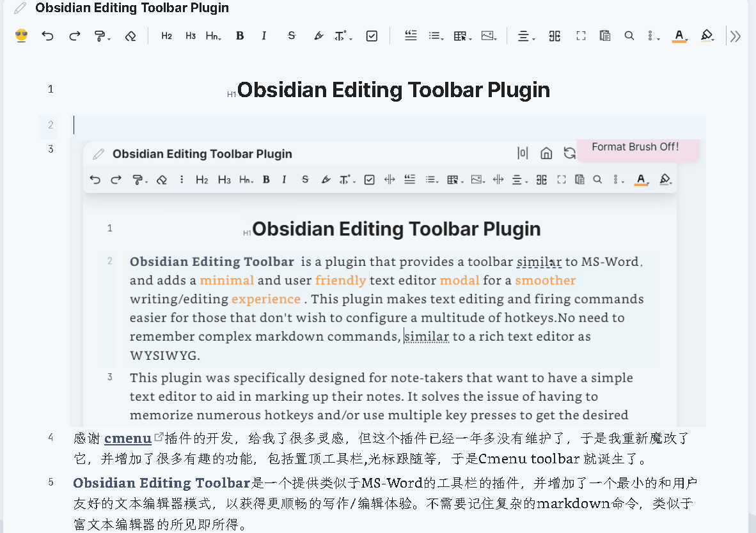
Task: Apply background fill color in top toolbar
Action: point(707,36)
